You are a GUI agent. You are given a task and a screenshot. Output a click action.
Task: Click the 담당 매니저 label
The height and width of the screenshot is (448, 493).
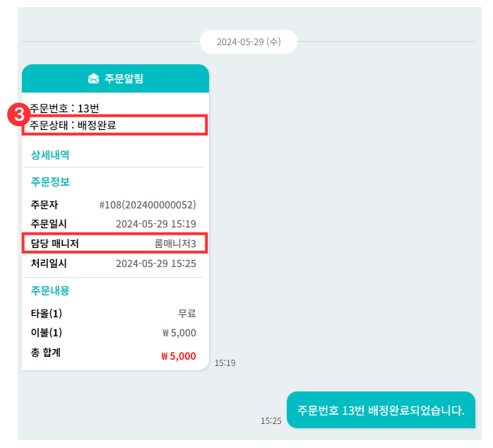click(54, 244)
